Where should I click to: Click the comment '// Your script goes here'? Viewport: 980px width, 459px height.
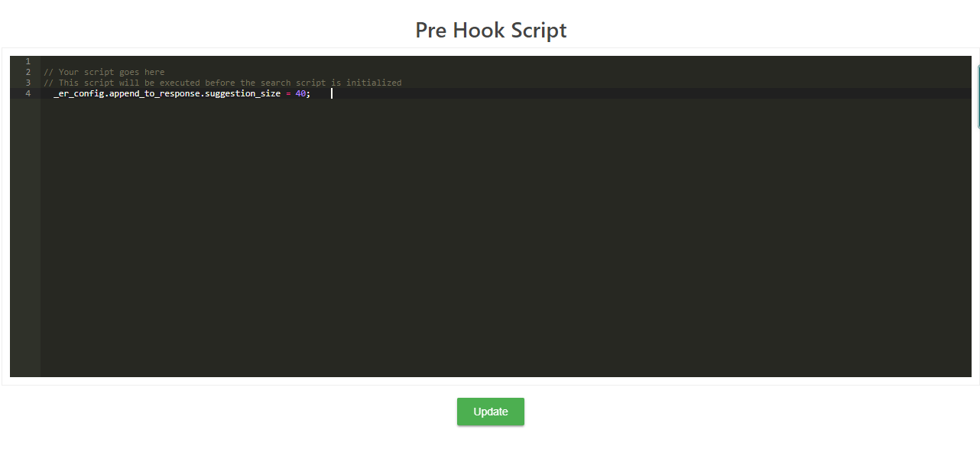(105, 71)
